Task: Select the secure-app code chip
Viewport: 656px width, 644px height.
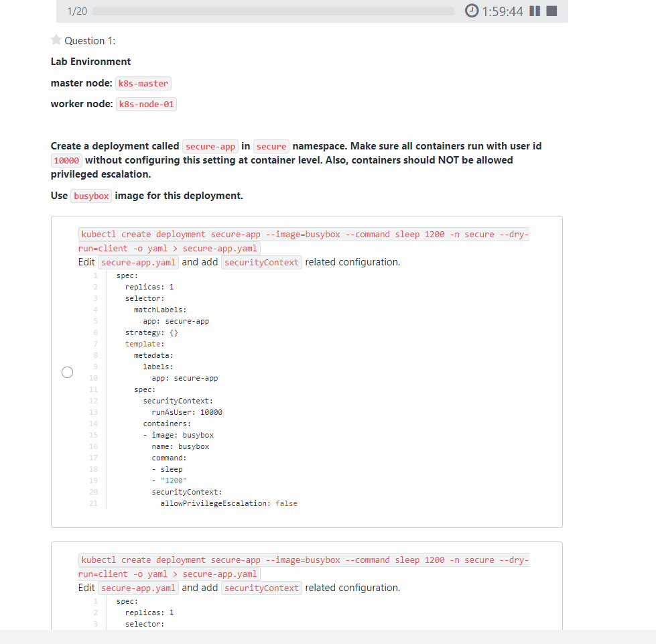Action: click(210, 145)
